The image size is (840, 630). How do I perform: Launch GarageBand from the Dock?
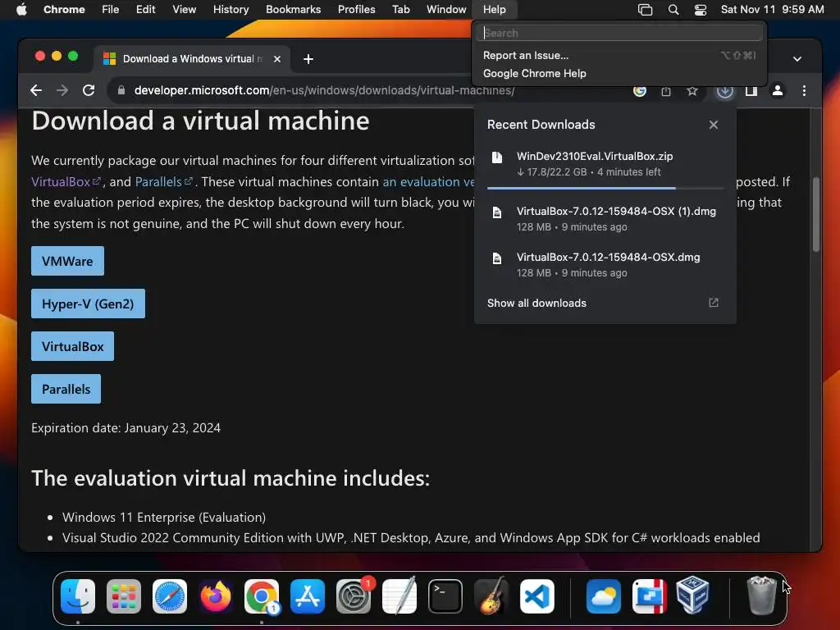coord(491,596)
